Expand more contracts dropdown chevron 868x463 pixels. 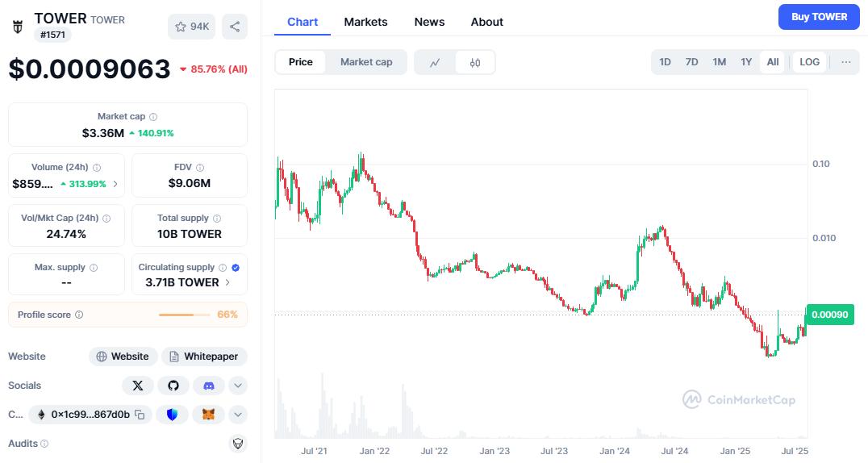click(x=237, y=415)
